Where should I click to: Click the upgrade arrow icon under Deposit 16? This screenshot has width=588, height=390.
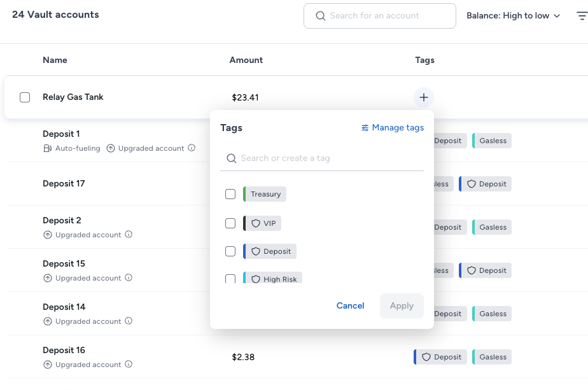coord(47,365)
